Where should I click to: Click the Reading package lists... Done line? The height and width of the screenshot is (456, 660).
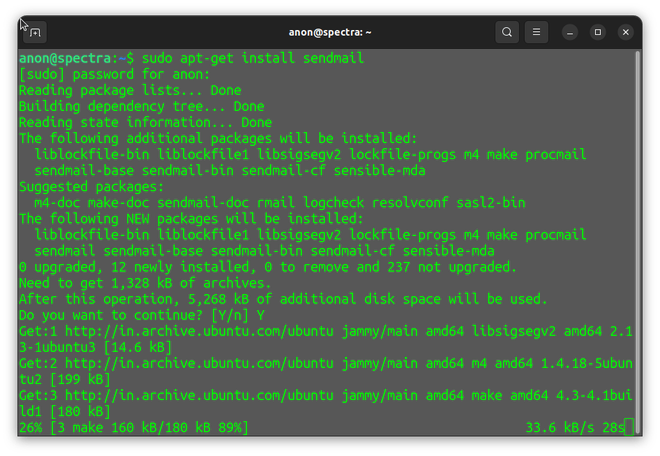coord(130,90)
